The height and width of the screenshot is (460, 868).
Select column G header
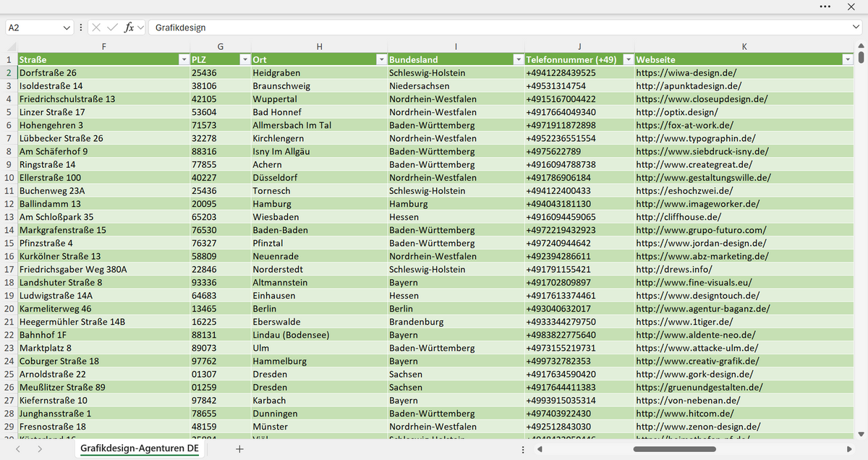(x=220, y=46)
